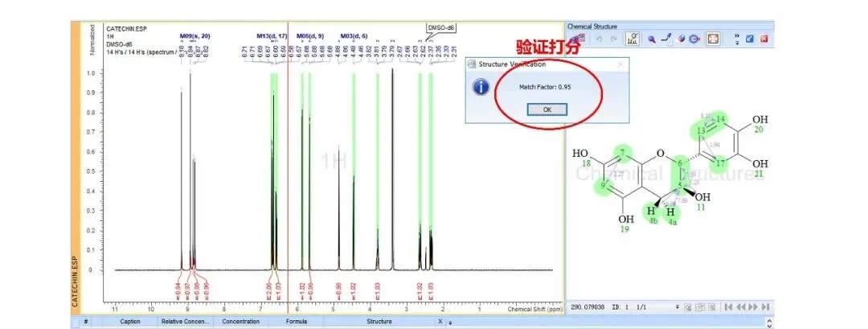Click the blue circular rotate icon
Viewport: 868px width, 329px height.
(694, 39)
